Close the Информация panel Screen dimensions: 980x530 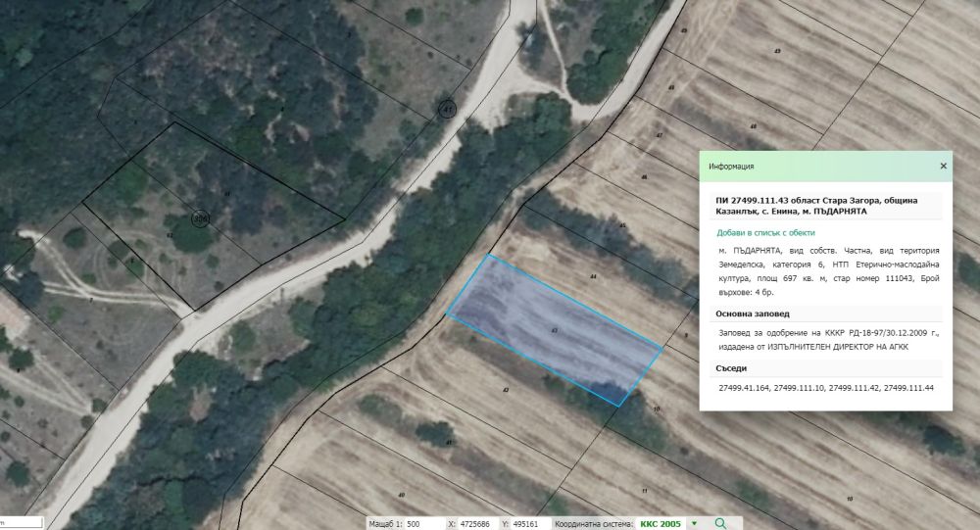[x=943, y=167]
